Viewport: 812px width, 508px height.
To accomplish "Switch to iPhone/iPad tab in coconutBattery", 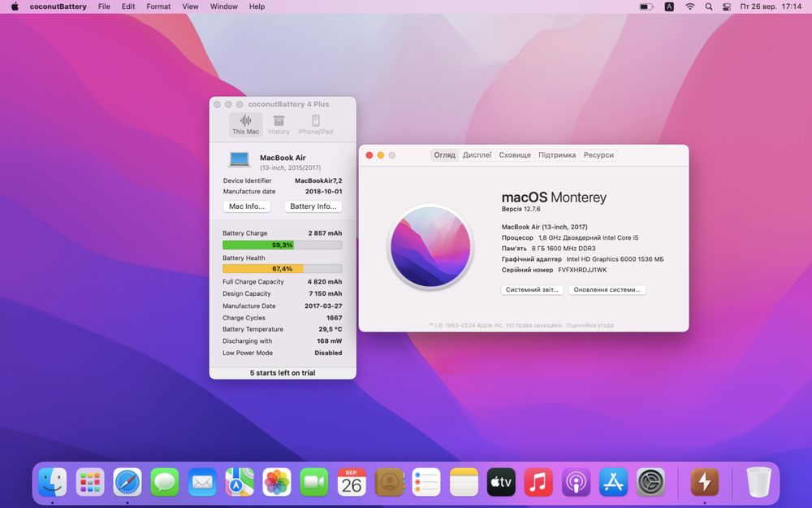I will click(x=315, y=125).
